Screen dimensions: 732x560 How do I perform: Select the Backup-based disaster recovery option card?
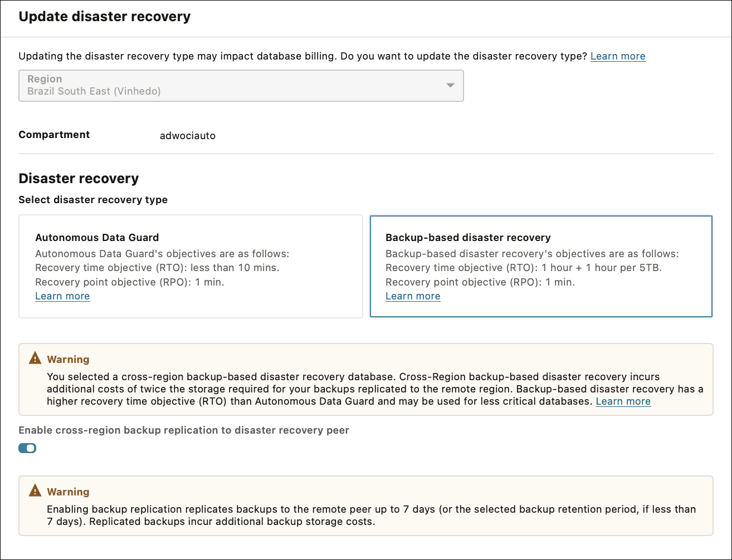coord(540,266)
